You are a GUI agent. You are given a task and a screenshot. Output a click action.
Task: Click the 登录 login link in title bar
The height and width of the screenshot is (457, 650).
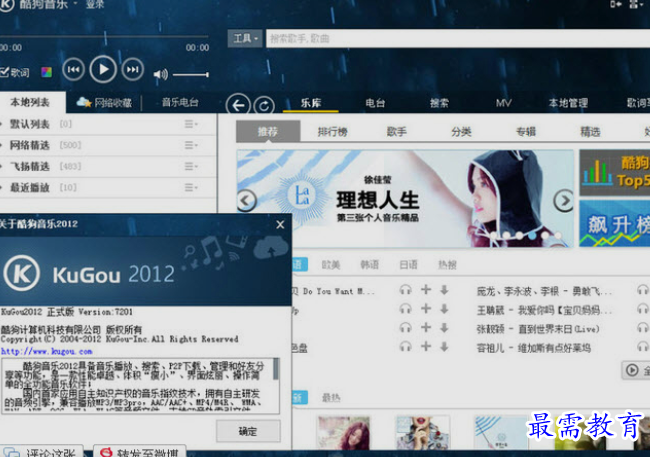(x=95, y=5)
